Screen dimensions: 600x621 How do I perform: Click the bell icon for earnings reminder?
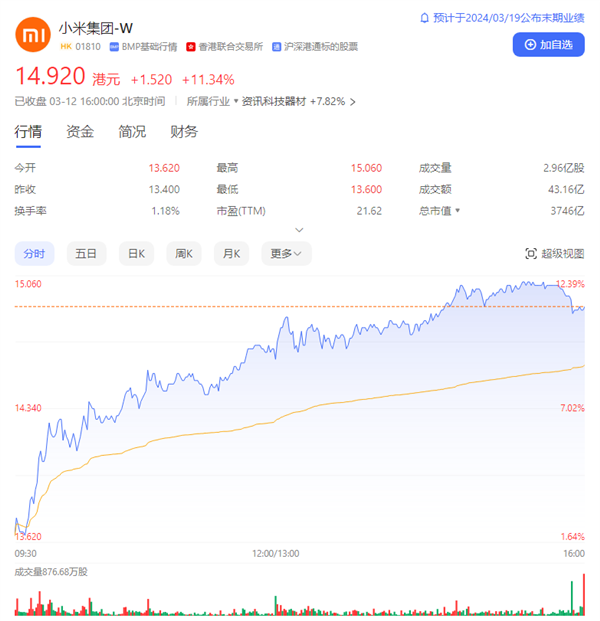pyautogui.click(x=424, y=18)
